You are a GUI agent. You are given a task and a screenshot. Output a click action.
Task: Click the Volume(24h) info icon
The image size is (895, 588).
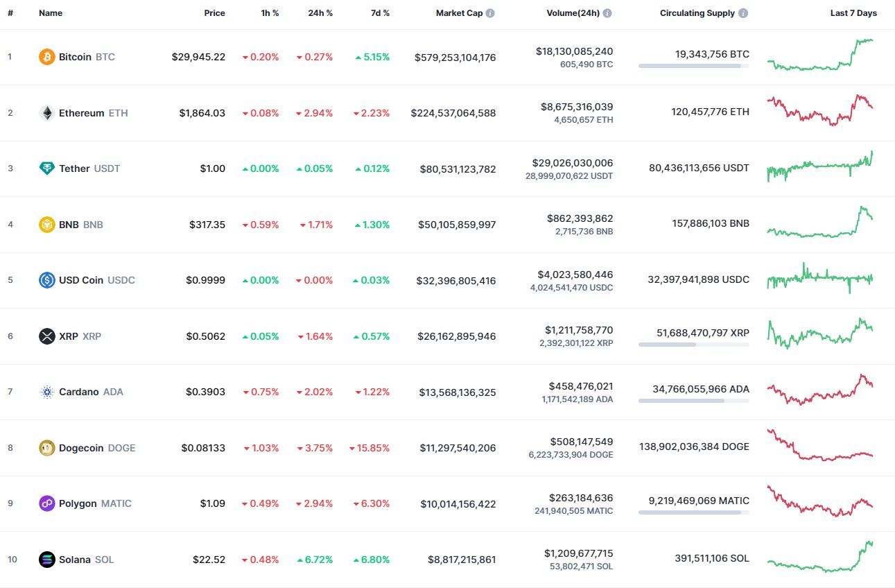point(607,13)
